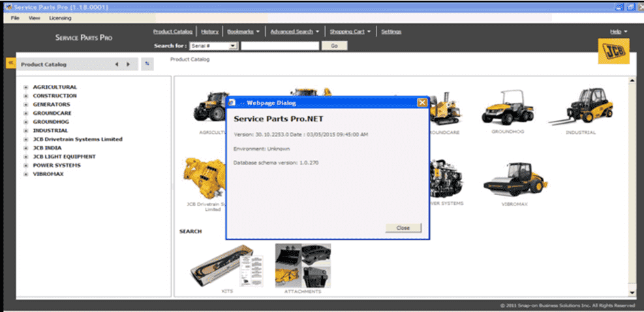Click the Product Catalog breadcrumb text
The height and width of the screenshot is (312, 644).
(190, 59)
